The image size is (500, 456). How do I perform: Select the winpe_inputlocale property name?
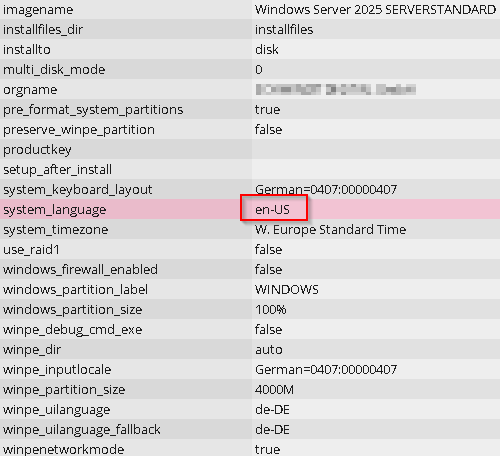click(57, 370)
